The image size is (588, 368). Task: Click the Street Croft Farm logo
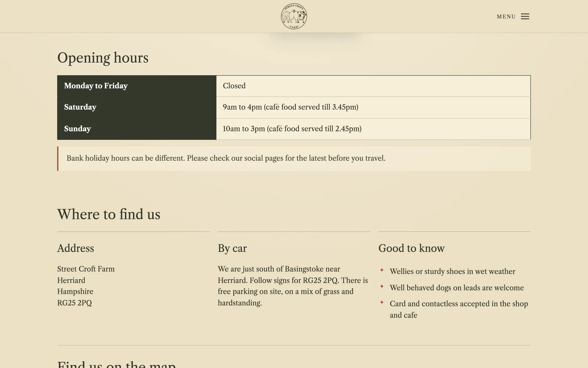click(x=294, y=16)
